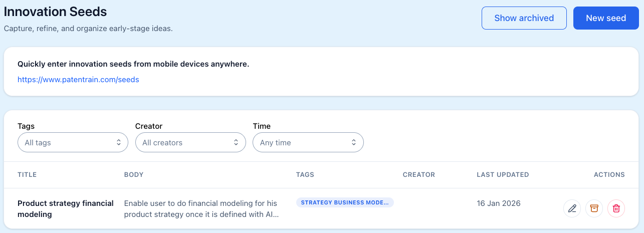Click the pencil edit icon for the seed
Viewport: 644px width, 233px height.
click(572, 208)
